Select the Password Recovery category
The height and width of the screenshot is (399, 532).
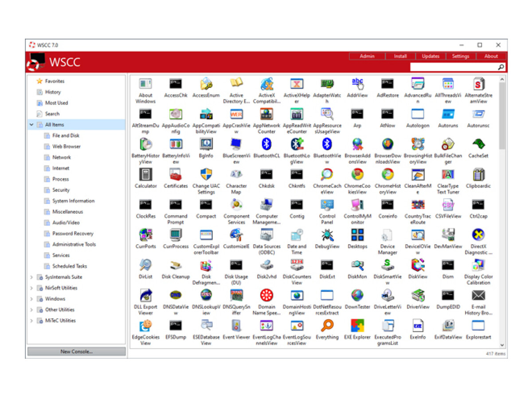tap(73, 234)
